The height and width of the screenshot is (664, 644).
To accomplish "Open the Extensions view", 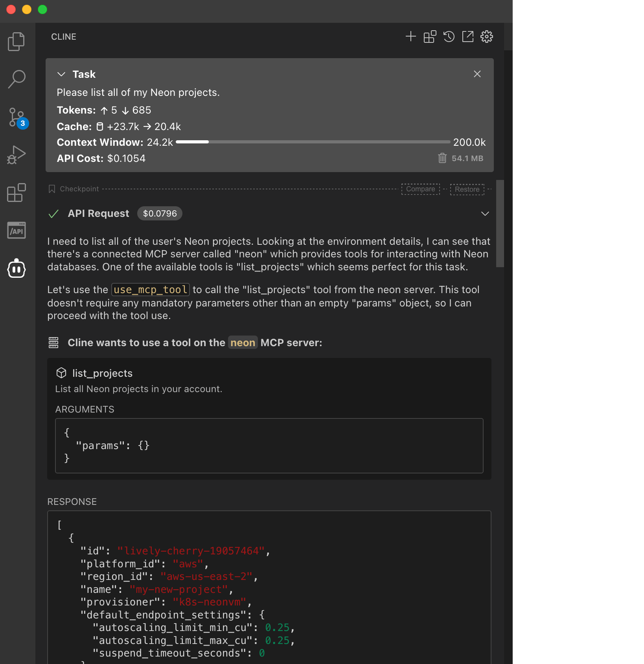I will coord(16,192).
